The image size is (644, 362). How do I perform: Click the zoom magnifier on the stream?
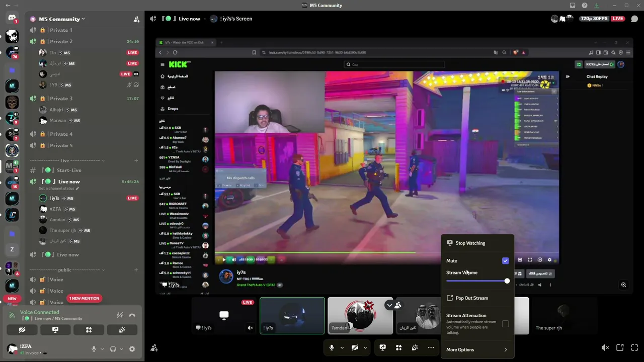click(623, 285)
